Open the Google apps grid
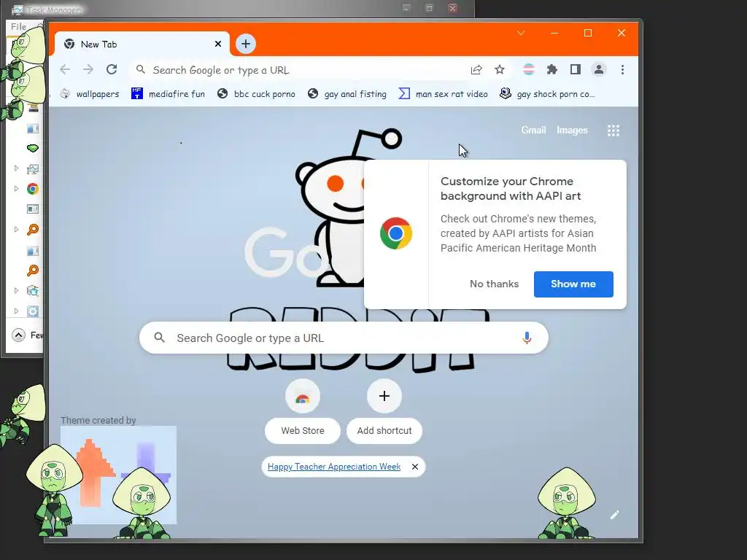The image size is (747, 560). [613, 131]
